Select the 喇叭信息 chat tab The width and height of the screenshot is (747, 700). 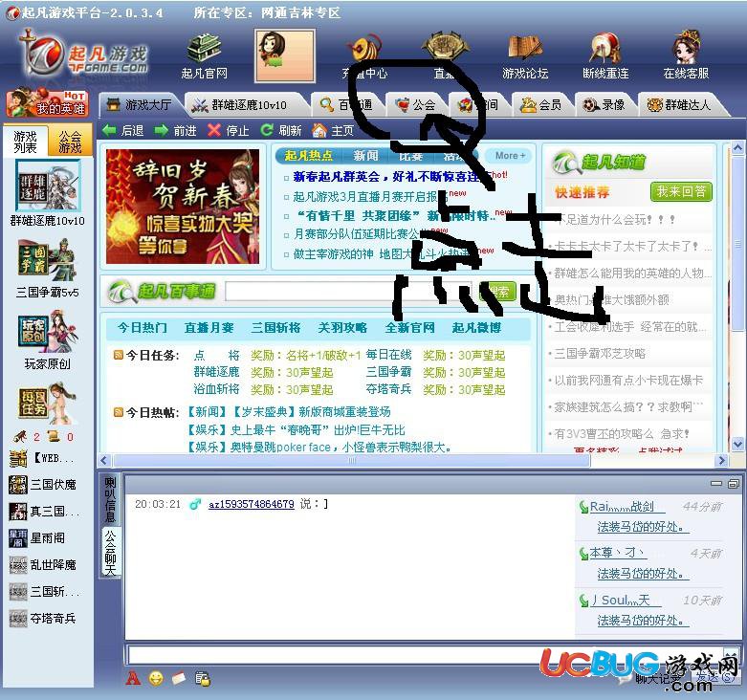pyautogui.click(x=110, y=499)
